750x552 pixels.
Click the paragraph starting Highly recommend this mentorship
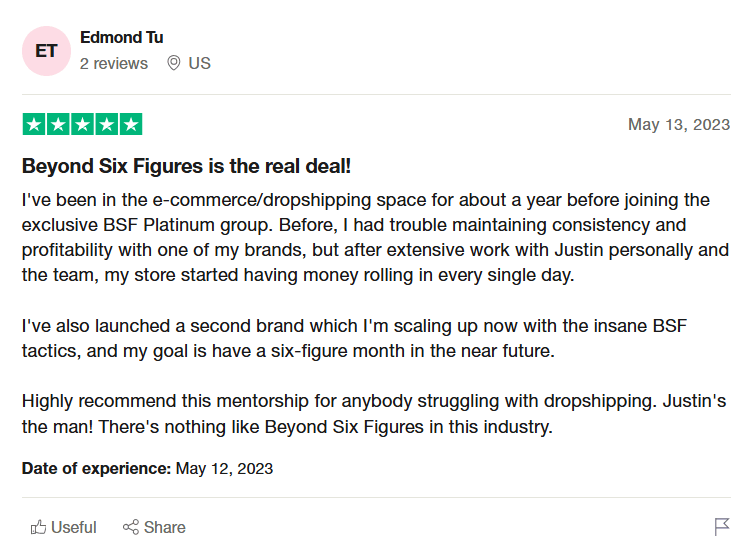coord(374,413)
